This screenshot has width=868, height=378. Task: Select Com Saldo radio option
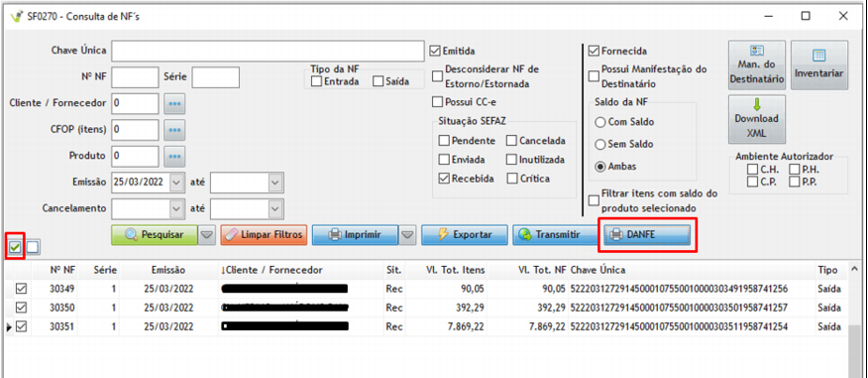pos(600,121)
